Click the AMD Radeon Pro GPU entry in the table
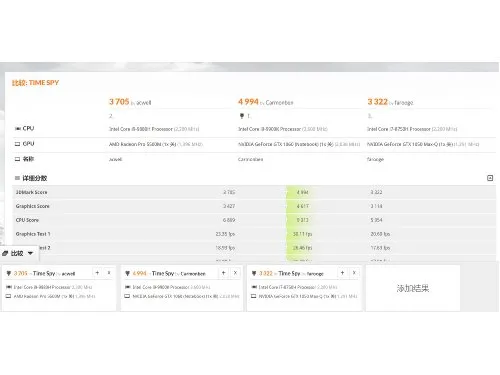The height and width of the screenshot is (375, 500). click(156, 144)
